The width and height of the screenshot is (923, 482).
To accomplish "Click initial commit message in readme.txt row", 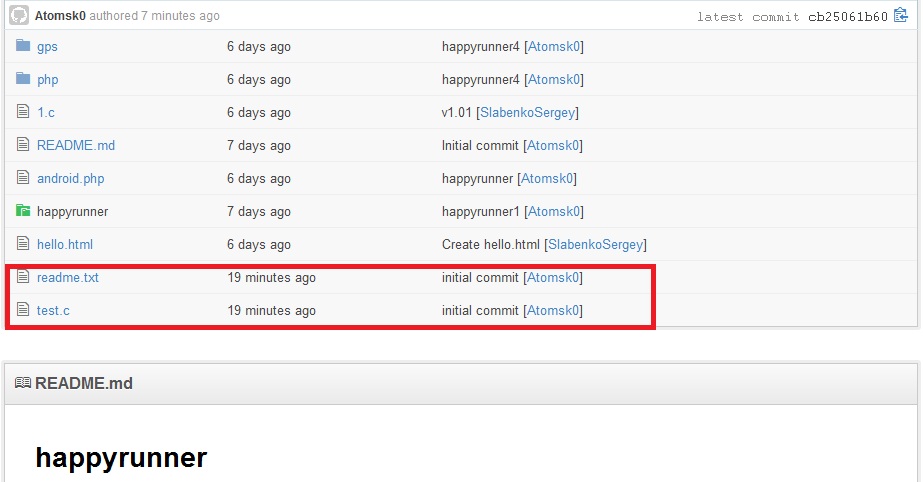I will coord(480,277).
